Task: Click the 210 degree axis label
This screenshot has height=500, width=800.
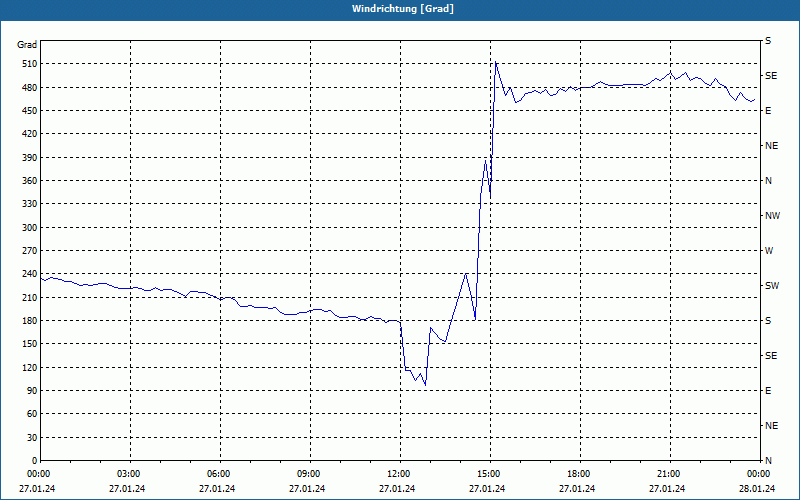Action: (x=31, y=297)
